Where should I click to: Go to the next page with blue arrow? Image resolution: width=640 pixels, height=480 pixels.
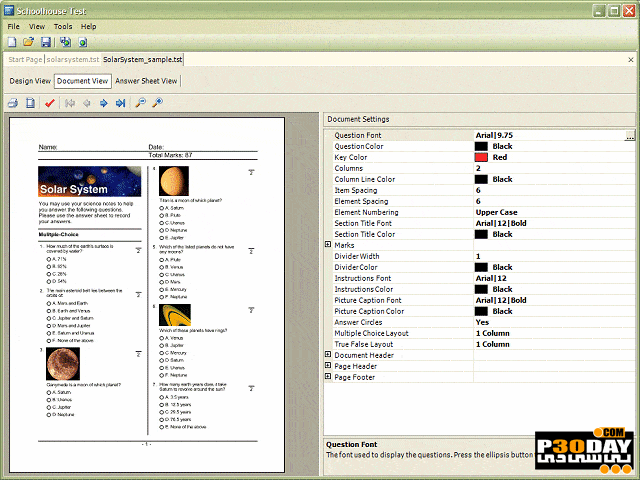coord(104,103)
